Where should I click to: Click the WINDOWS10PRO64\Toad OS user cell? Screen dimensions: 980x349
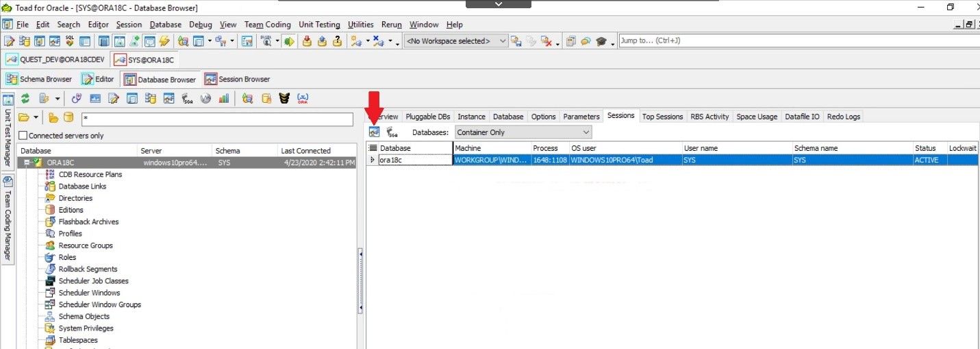[625, 160]
